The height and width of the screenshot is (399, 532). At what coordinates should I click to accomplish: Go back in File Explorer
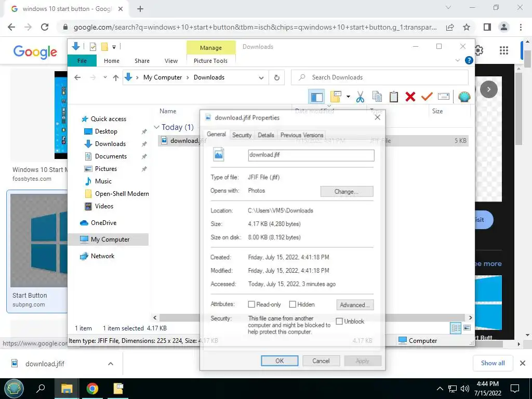click(x=77, y=78)
